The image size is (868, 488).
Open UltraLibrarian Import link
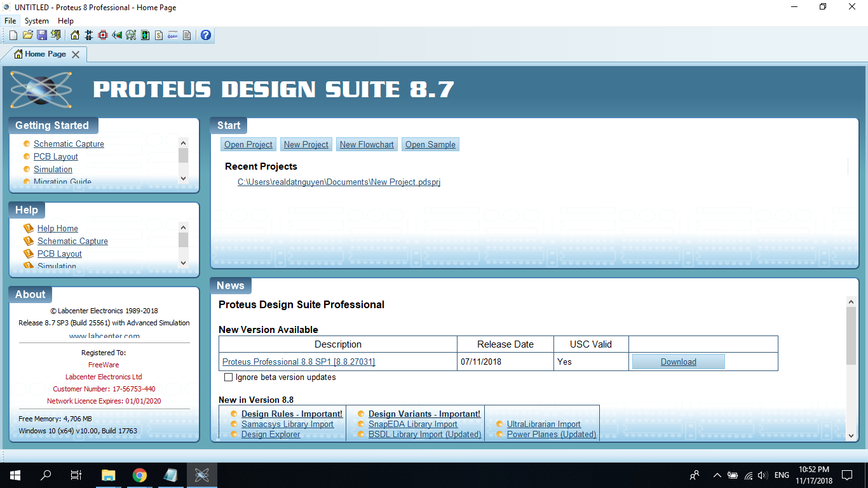click(x=544, y=424)
